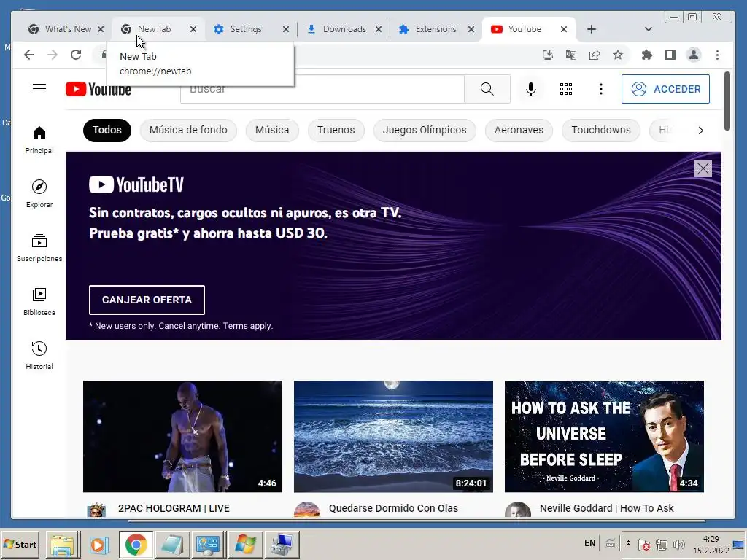Open Windows Explorer from the taskbar
Viewport: 747px width, 560px height.
tap(63, 544)
